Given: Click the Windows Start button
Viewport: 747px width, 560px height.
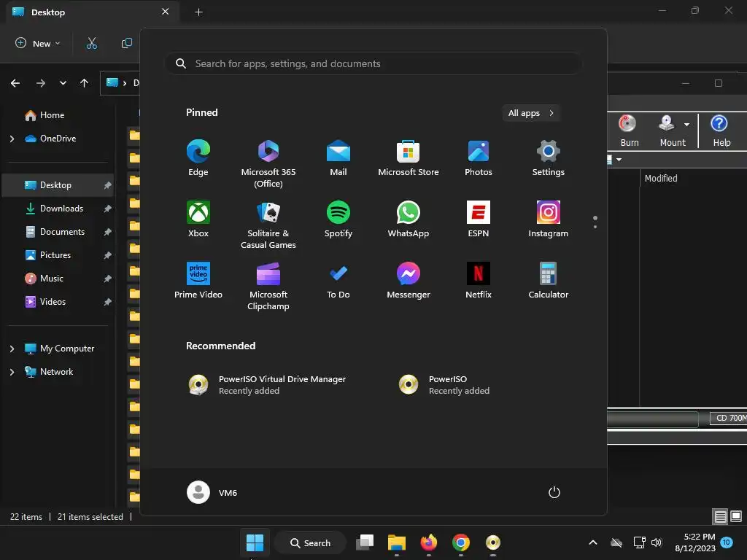Looking at the screenshot, I should (255, 542).
